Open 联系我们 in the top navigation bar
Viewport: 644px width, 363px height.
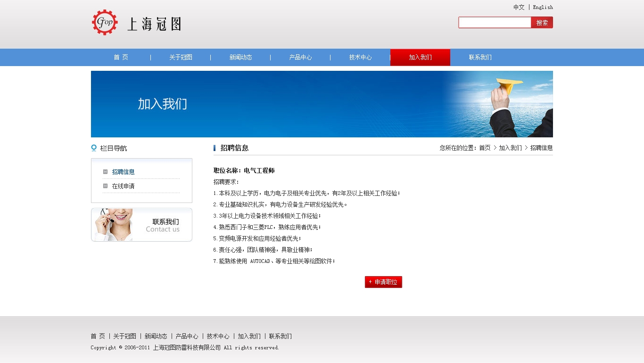[480, 57]
